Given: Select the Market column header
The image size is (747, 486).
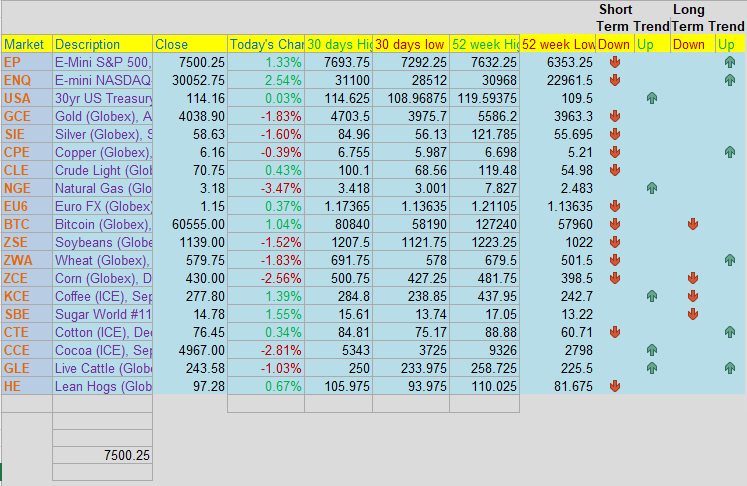Looking at the screenshot, I should [27, 44].
